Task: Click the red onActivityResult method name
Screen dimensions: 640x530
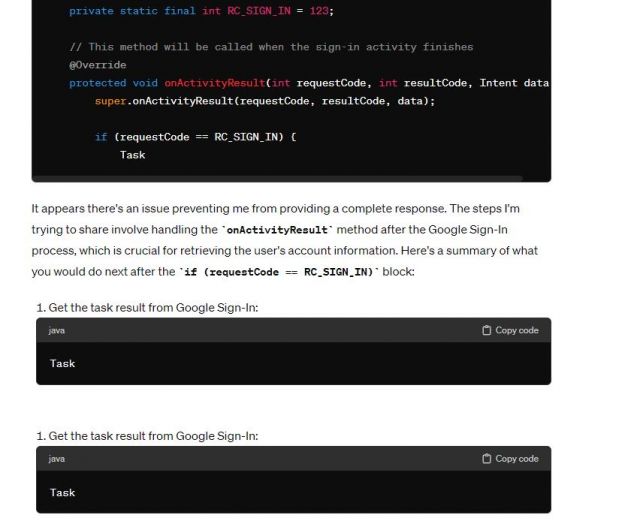Action: (215, 83)
